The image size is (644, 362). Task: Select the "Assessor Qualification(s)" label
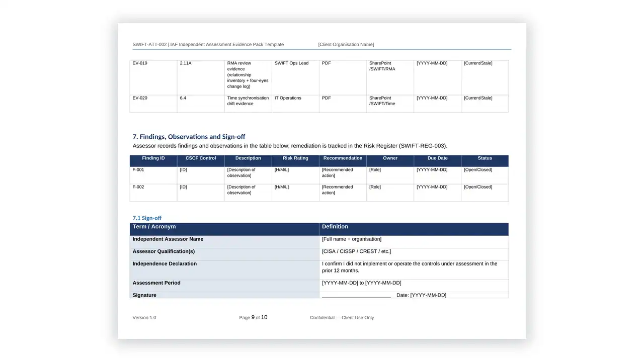pos(164,251)
